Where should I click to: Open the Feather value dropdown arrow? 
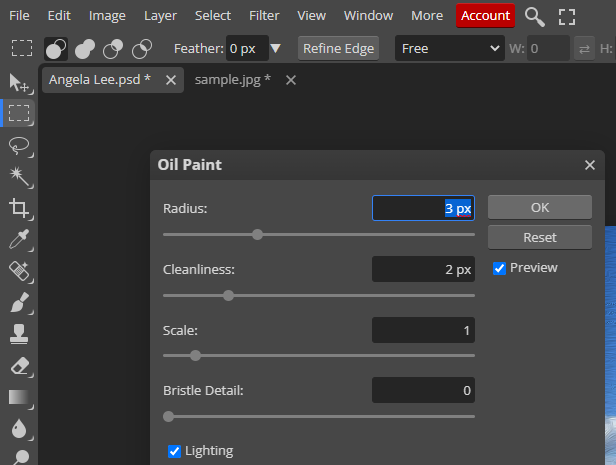tap(276, 48)
